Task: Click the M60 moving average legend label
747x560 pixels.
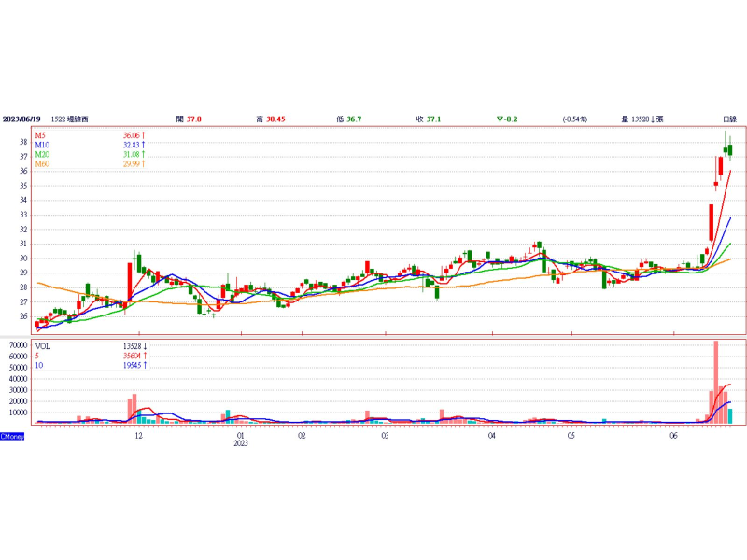Action: [x=42, y=164]
